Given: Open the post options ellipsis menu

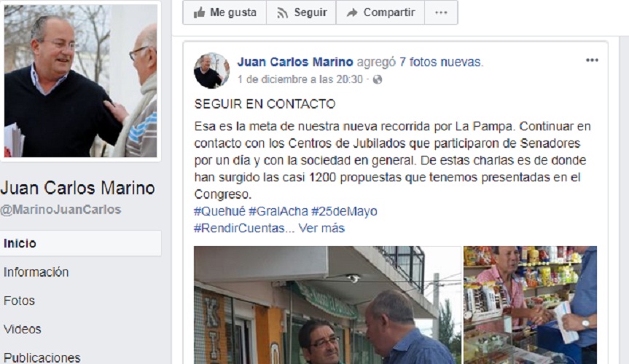Looking at the screenshot, I should click(x=592, y=60).
